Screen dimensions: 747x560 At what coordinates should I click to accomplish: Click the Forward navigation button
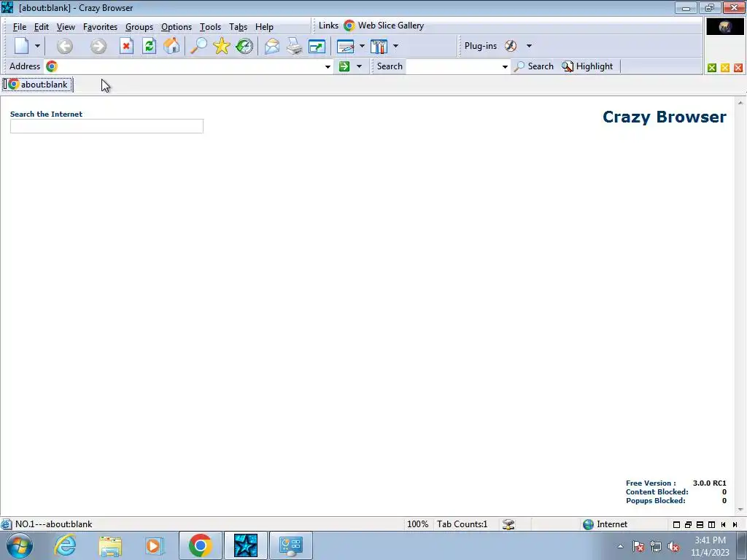click(x=98, y=46)
